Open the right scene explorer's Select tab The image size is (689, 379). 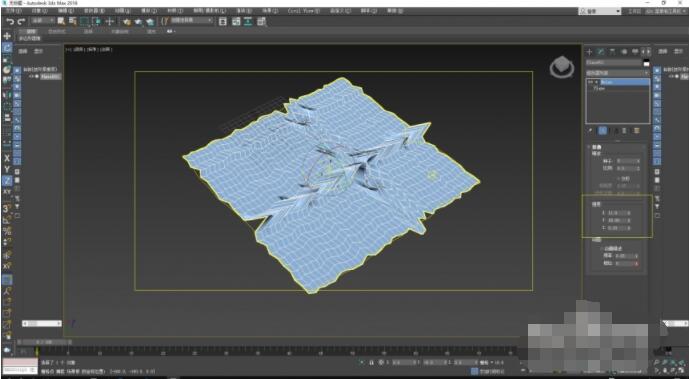[662, 51]
